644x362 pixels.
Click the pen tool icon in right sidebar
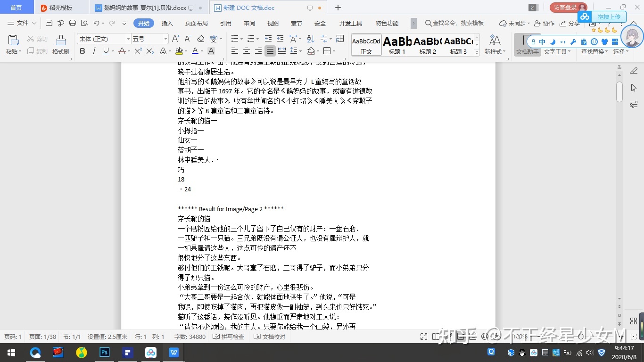click(x=634, y=71)
